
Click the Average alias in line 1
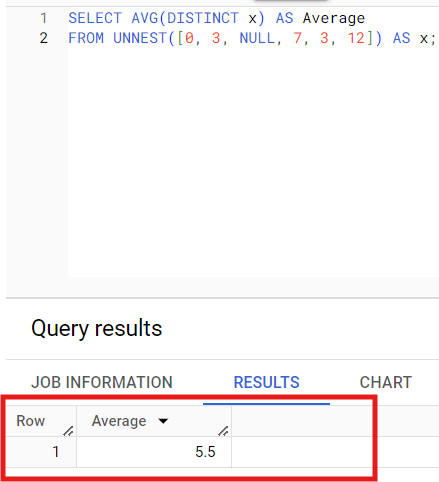tap(334, 18)
